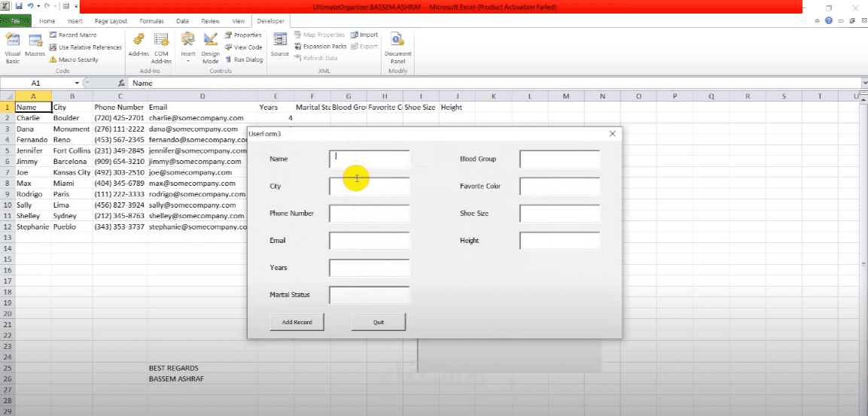Viewport: 868px width, 416px height.
Task: Click Run Dialog
Action: [x=244, y=59]
